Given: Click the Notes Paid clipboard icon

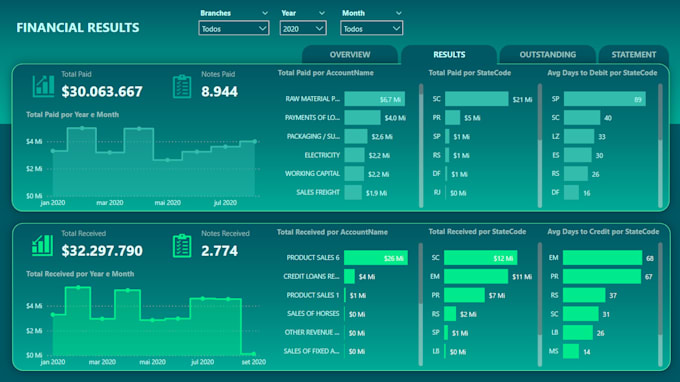Looking at the screenshot, I should tap(182, 86).
